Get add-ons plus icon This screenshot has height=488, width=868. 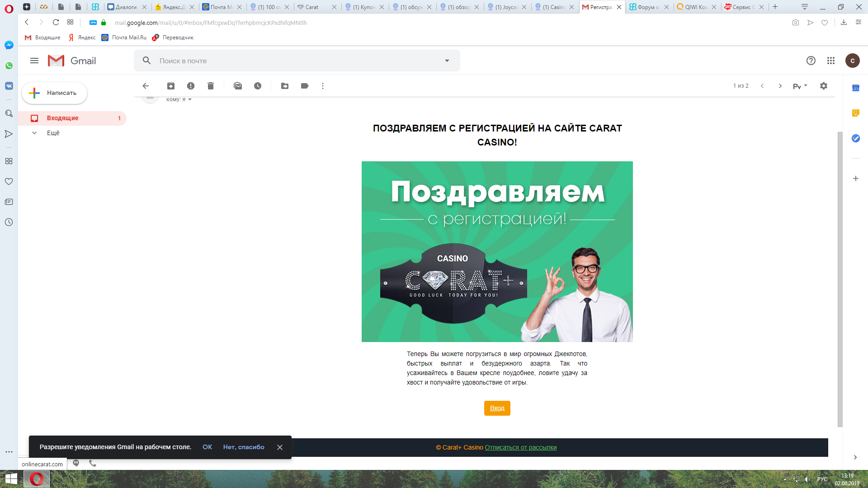point(856,178)
